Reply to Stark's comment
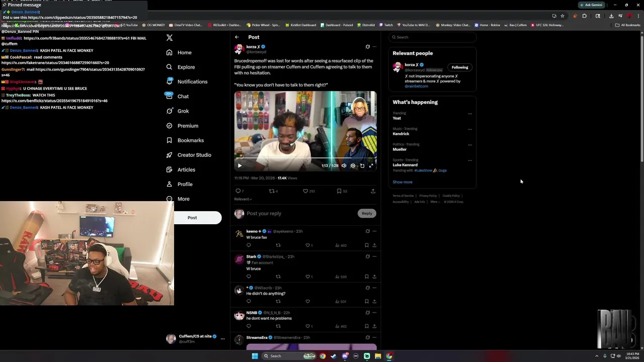 coord(249,277)
